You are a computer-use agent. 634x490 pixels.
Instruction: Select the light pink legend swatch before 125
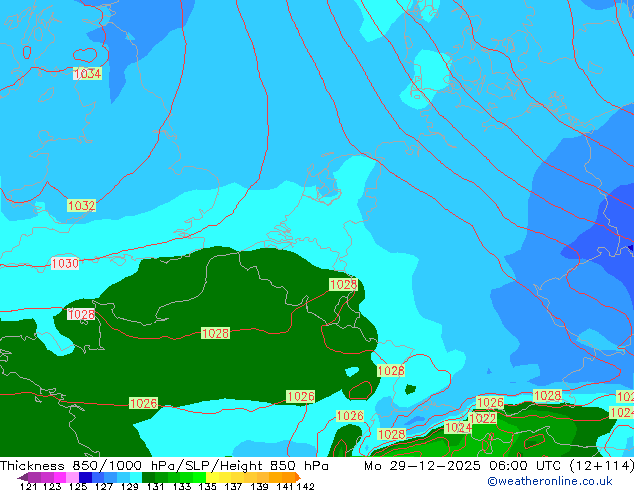(x=73, y=477)
